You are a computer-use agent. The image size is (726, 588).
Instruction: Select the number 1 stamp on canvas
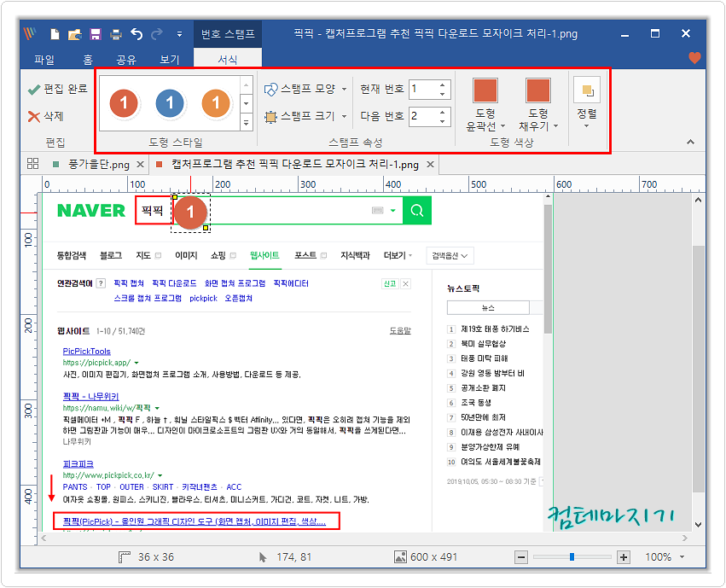click(190, 212)
